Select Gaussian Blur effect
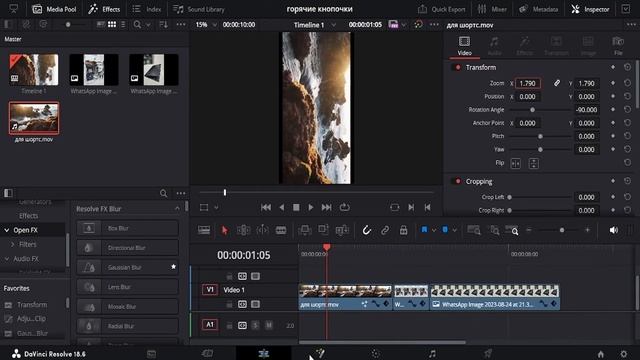The image size is (640, 360). click(x=127, y=267)
